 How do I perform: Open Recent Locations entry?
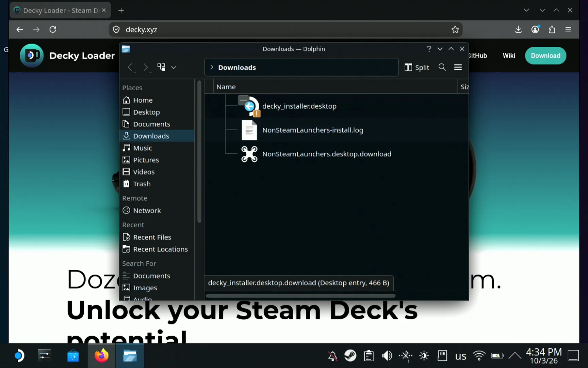[x=157, y=249]
